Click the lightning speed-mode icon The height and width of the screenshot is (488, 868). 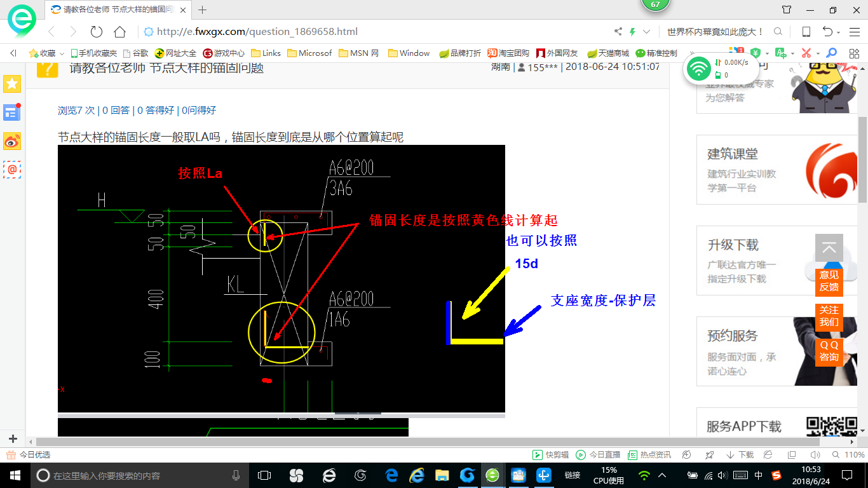[632, 32]
